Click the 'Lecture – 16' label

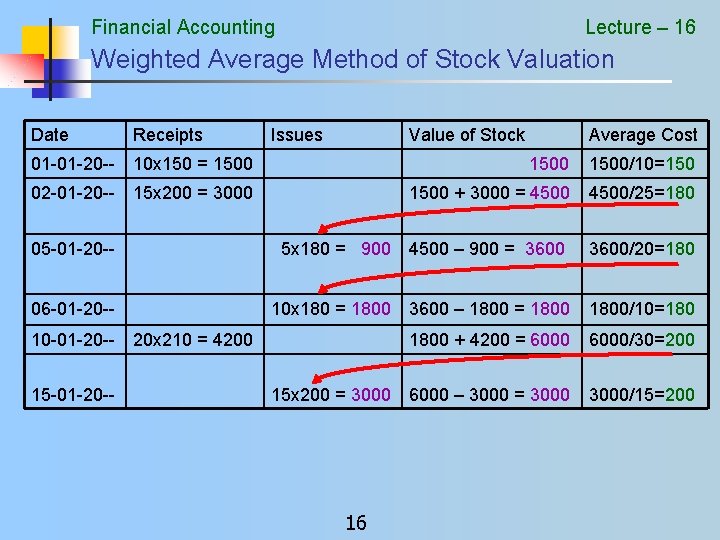tap(640, 27)
